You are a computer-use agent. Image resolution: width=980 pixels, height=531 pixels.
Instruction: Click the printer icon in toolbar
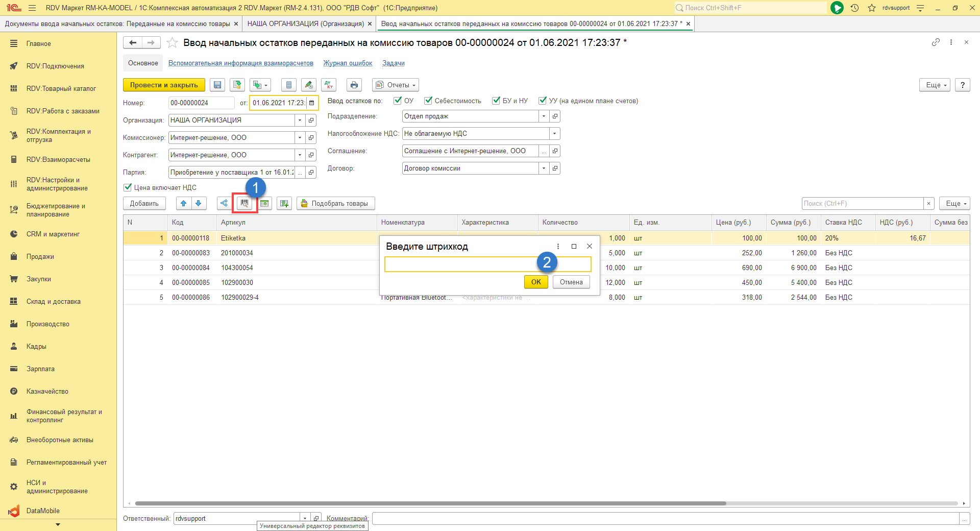[x=354, y=85]
